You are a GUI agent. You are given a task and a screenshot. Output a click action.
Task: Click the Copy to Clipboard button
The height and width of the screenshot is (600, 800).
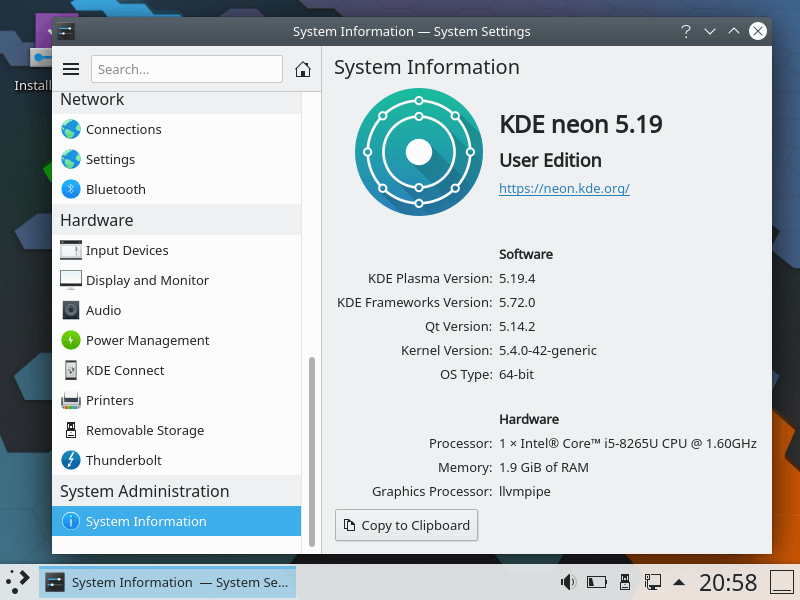406,525
